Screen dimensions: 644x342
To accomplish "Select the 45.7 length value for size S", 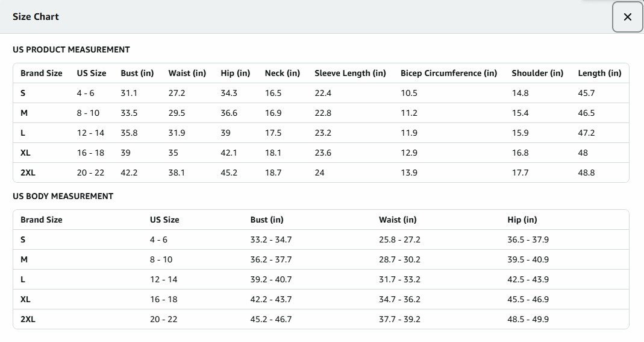I will click(586, 93).
